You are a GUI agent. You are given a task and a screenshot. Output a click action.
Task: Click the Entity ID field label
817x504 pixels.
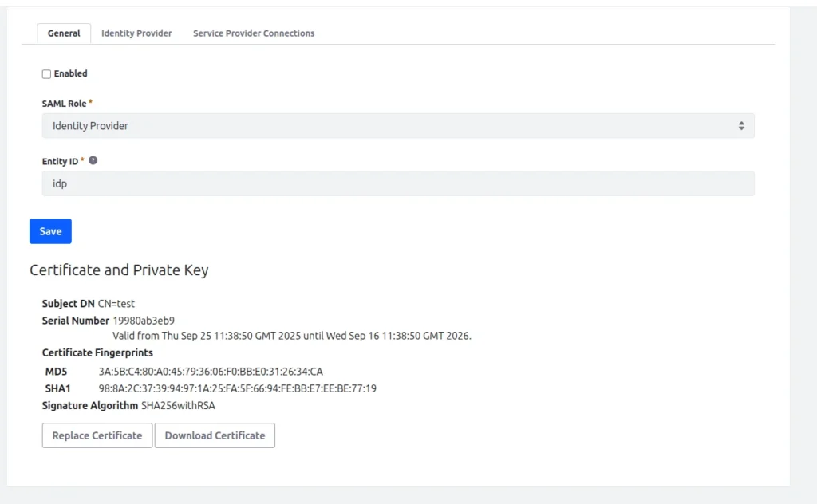click(60, 161)
